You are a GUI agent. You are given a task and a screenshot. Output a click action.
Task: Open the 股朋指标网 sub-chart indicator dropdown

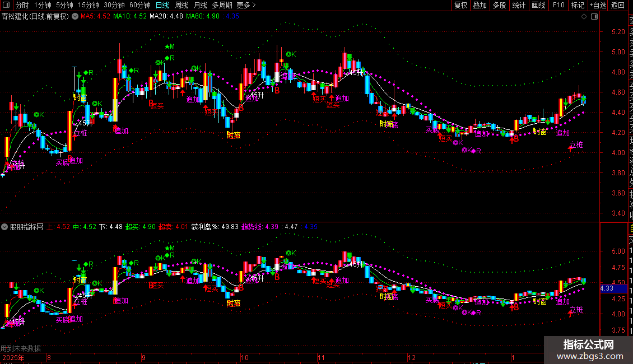4,227
